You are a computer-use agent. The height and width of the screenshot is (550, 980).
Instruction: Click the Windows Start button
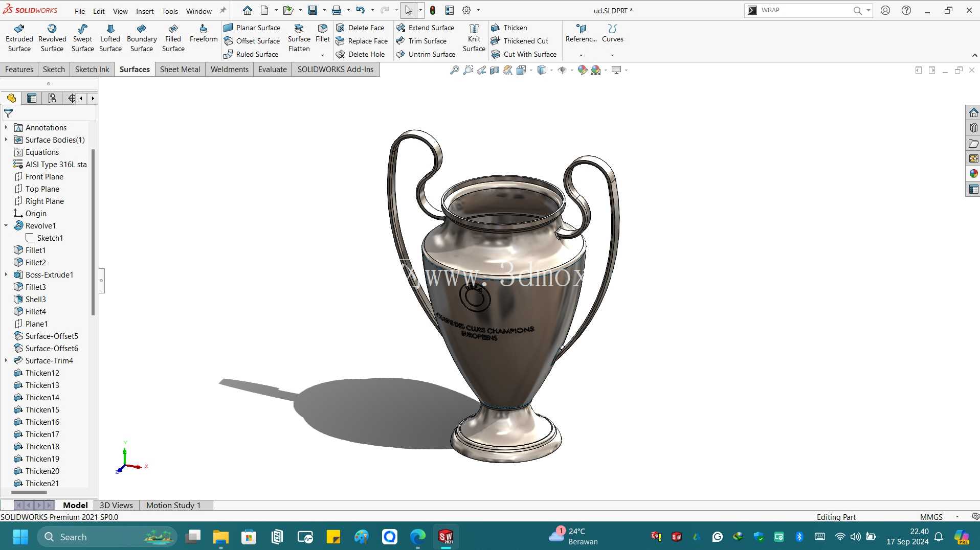20,537
